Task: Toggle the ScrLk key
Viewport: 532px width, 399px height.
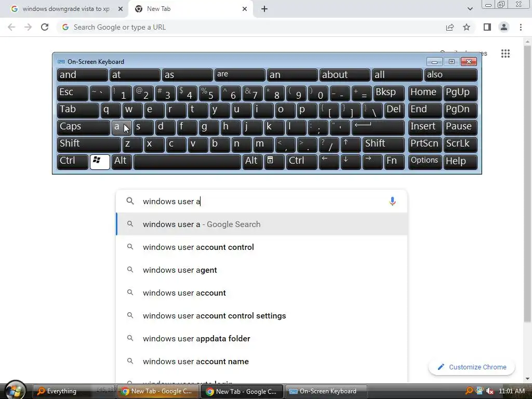Action: tap(460, 144)
